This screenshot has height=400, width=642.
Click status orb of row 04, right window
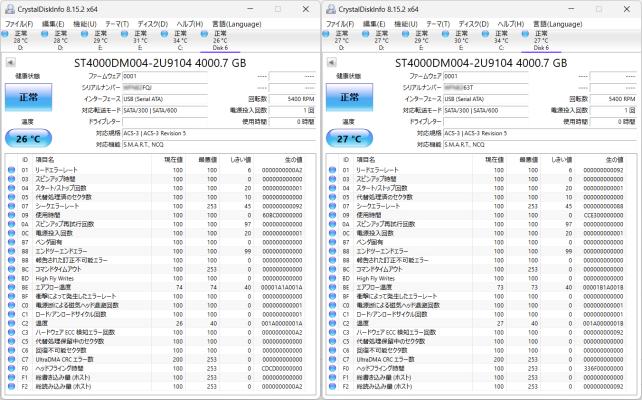(x=332, y=188)
